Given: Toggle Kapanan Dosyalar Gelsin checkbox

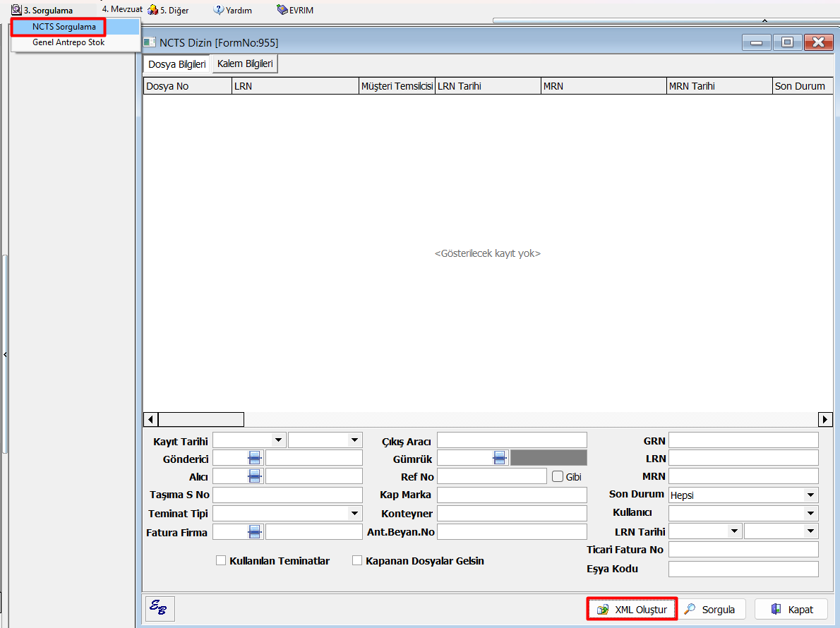Looking at the screenshot, I should point(357,561).
